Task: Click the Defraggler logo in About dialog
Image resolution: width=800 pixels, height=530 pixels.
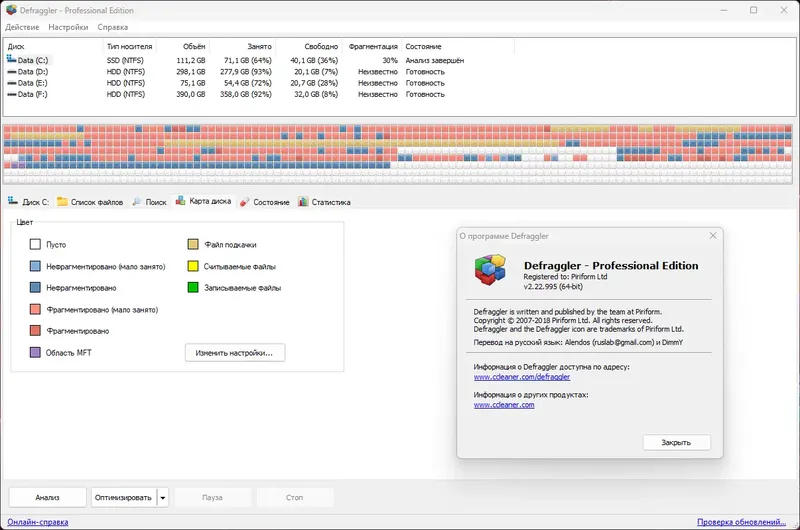Action: pos(490,269)
